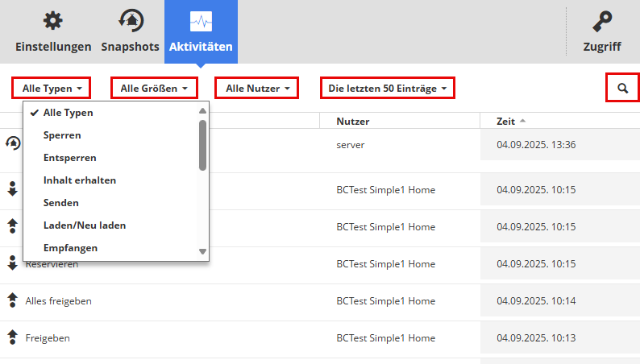Open the Alle Nutzer dropdown
Viewport: 640px width, 364px height.
[x=257, y=87]
